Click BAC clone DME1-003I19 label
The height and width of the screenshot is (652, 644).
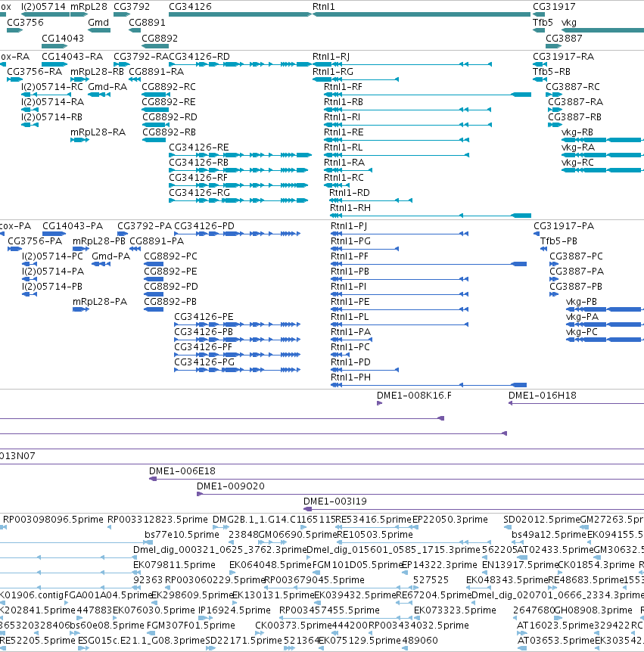335,501
